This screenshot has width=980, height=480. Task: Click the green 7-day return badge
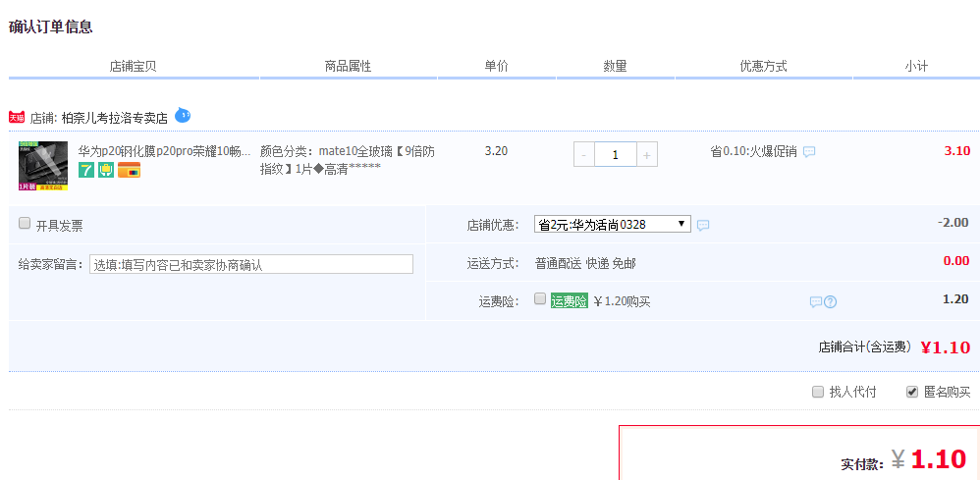(x=86, y=170)
